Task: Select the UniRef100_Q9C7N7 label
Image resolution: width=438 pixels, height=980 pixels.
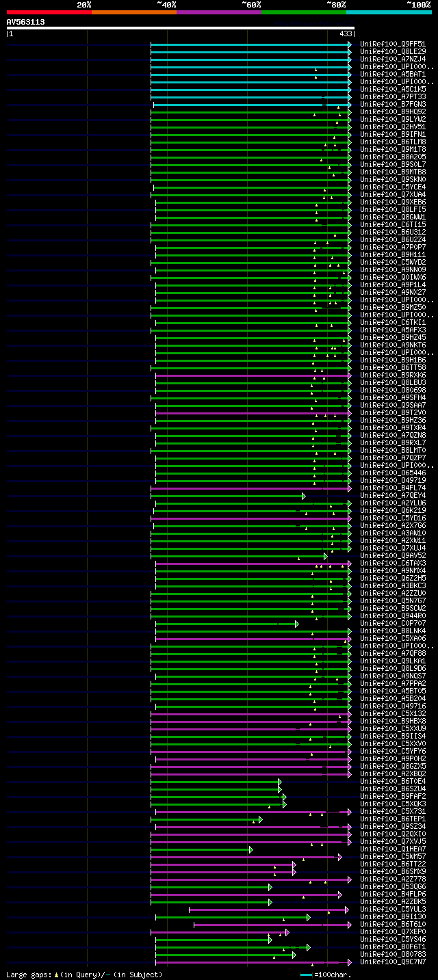Action: click(x=393, y=962)
